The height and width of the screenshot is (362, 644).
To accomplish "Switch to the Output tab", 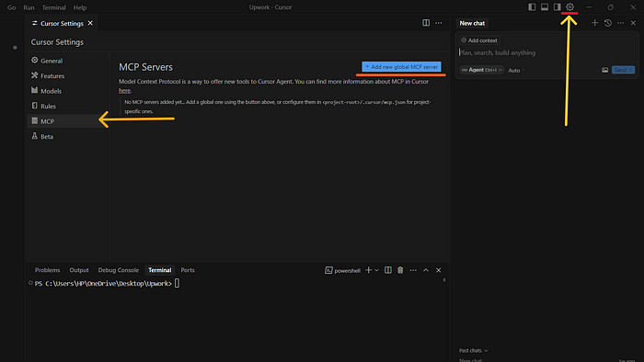I will point(79,270).
